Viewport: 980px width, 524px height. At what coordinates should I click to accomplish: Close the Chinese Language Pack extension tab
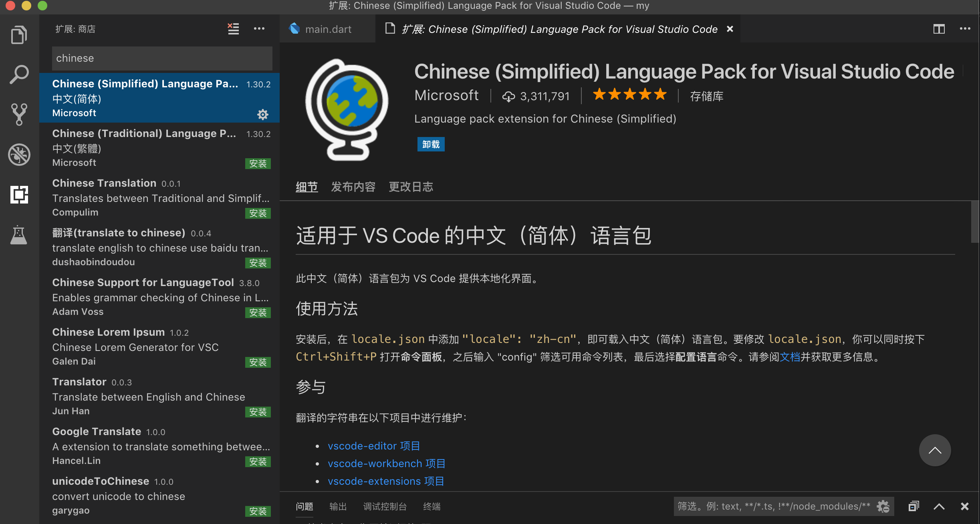(x=730, y=29)
